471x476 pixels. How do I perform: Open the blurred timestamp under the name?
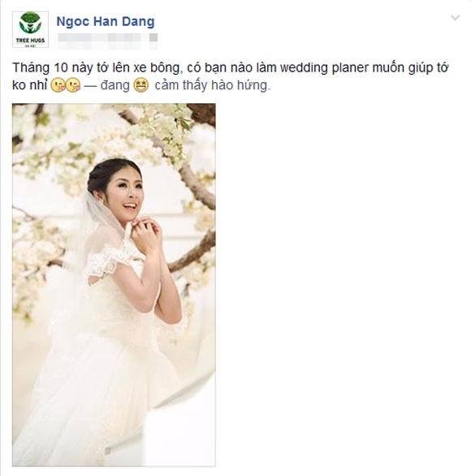[100, 37]
